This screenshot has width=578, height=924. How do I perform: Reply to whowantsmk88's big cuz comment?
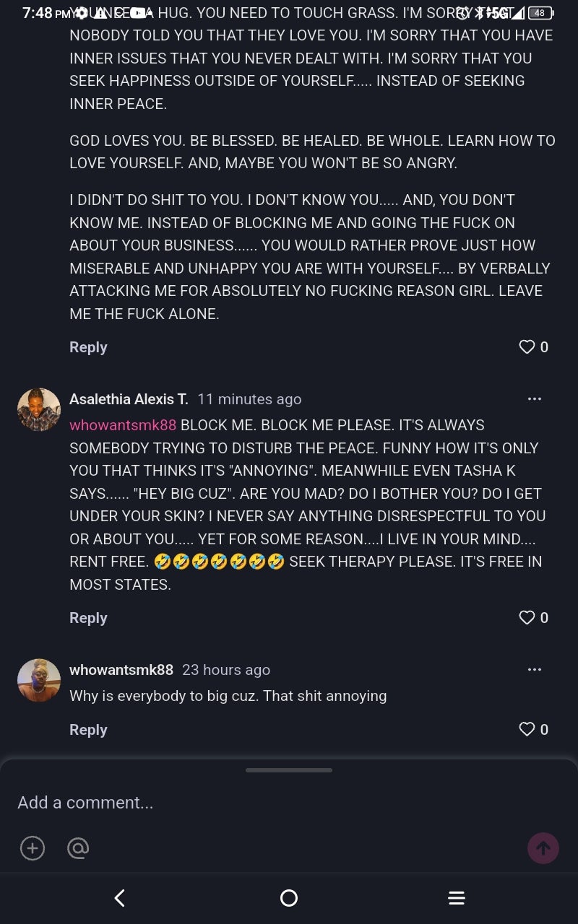click(x=88, y=730)
